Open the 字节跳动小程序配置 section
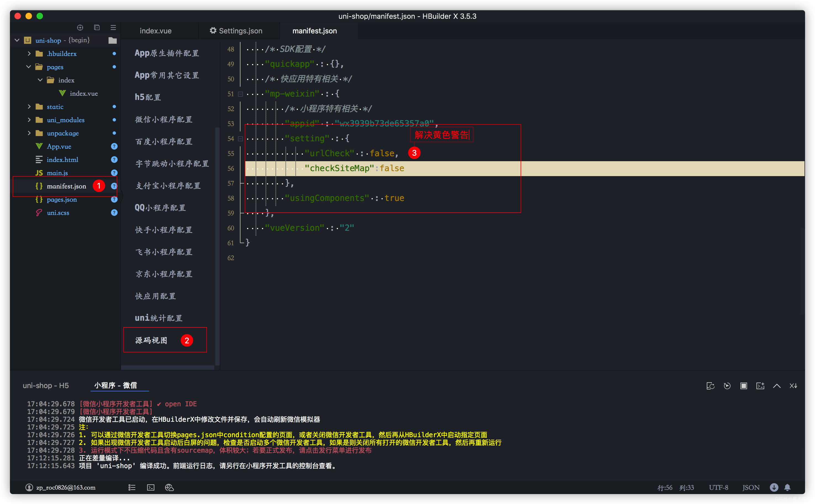Viewport: 815px width, 504px height. (172, 164)
